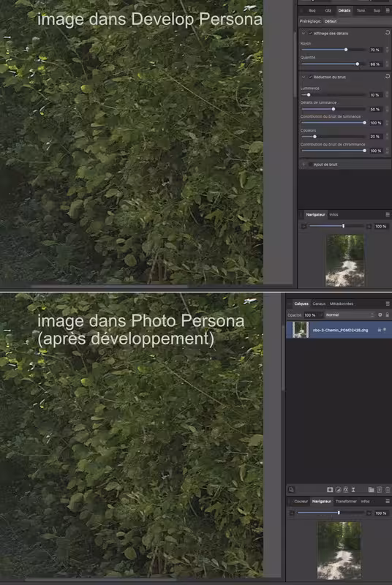Switch to the Bsq tab
This screenshot has height=585, width=392.
[312, 10]
